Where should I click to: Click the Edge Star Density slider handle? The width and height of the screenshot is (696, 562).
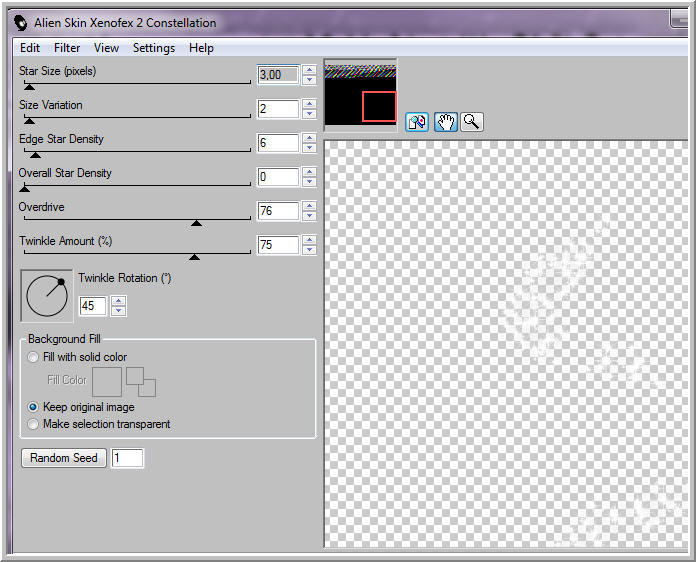(36, 155)
